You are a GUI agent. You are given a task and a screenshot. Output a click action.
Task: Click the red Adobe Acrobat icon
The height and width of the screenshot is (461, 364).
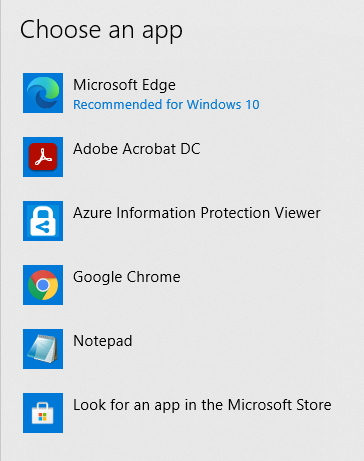point(43,157)
